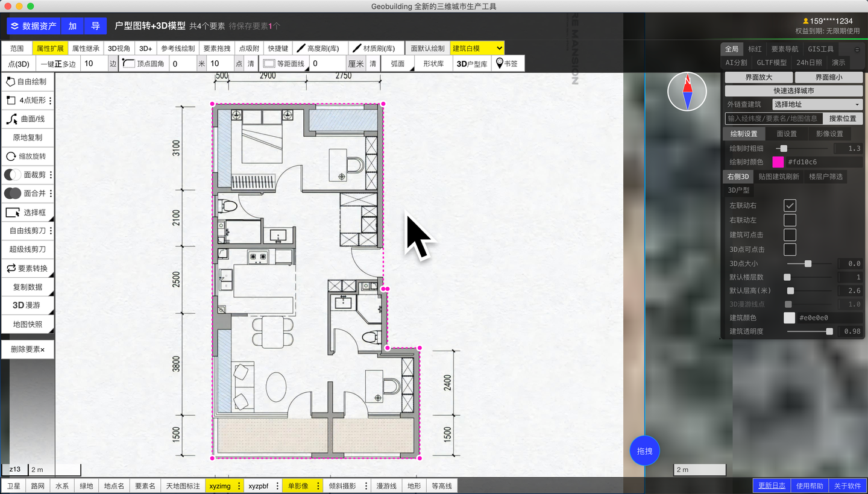This screenshot has height=494, width=868.
Task: Toggle the 属性扩展 highlighted option
Action: pos(50,48)
